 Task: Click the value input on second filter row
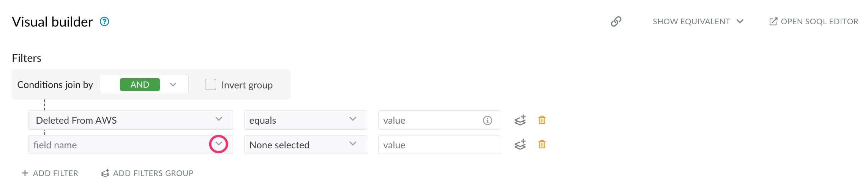coord(439,145)
